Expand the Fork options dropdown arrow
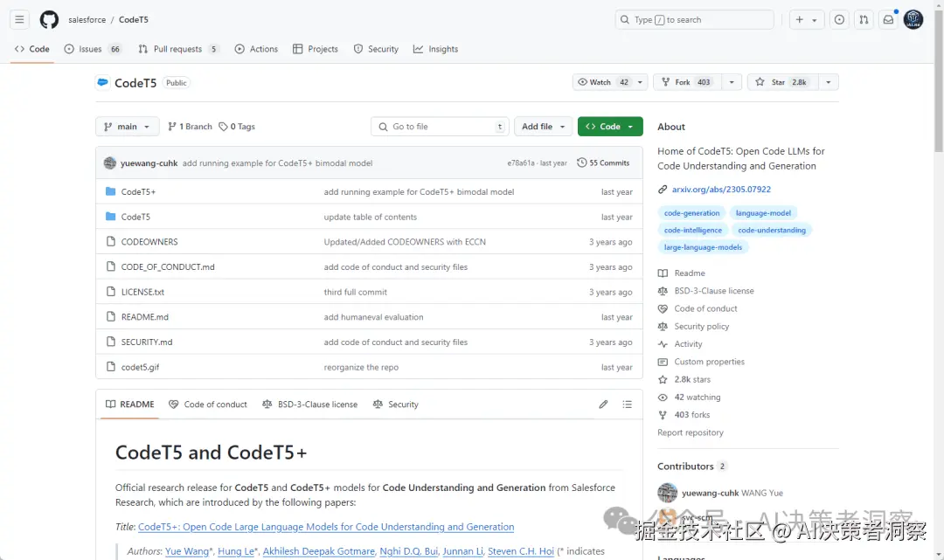 tap(732, 82)
